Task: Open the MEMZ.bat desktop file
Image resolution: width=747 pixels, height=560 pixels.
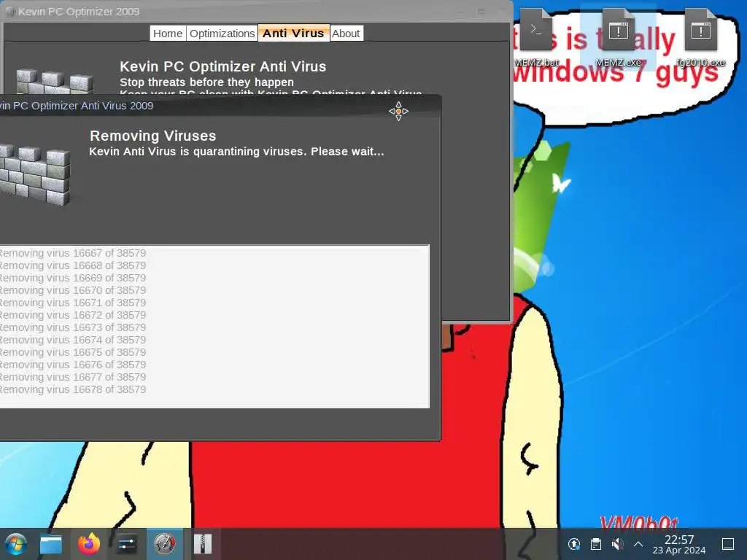Action: pyautogui.click(x=536, y=37)
